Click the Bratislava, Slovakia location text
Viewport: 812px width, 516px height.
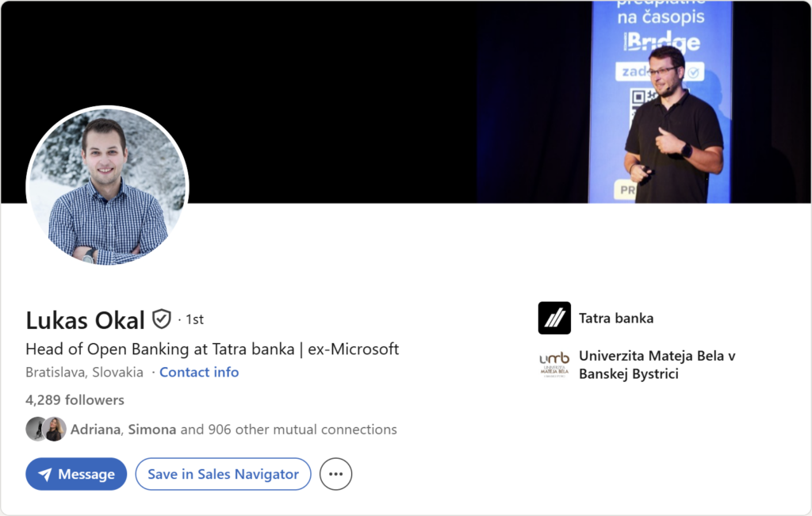(x=84, y=372)
